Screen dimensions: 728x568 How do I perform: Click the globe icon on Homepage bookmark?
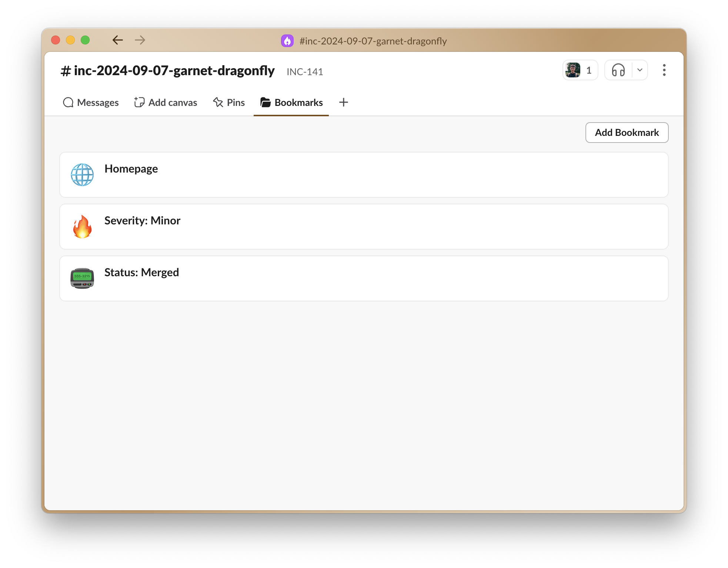pyautogui.click(x=82, y=175)
